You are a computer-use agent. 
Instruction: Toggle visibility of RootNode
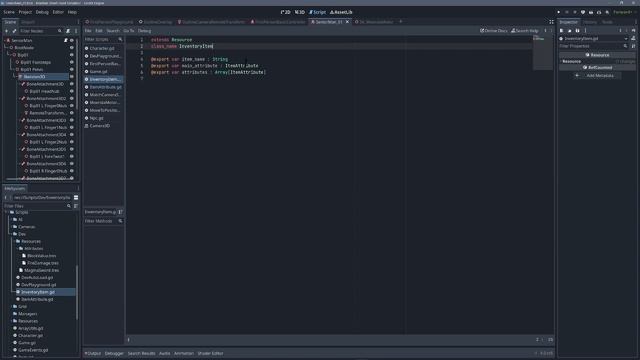click(72, 48)
